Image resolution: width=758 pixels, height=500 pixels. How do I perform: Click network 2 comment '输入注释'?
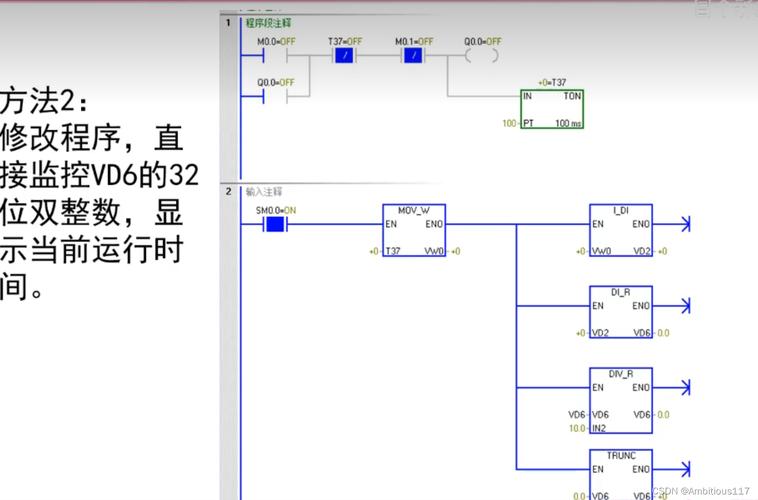coord(264,191)
